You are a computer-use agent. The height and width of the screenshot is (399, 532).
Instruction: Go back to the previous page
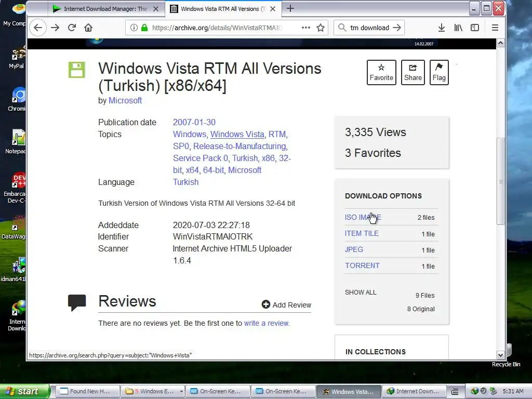[37, 28]
